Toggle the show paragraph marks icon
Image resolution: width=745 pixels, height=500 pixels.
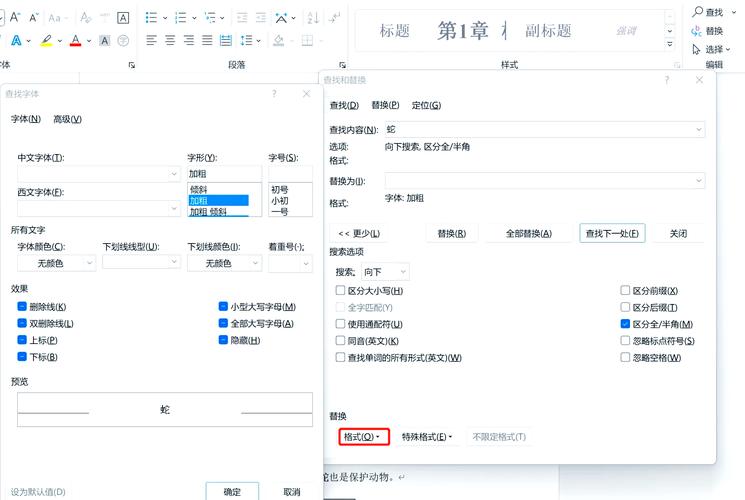point(334,18)
